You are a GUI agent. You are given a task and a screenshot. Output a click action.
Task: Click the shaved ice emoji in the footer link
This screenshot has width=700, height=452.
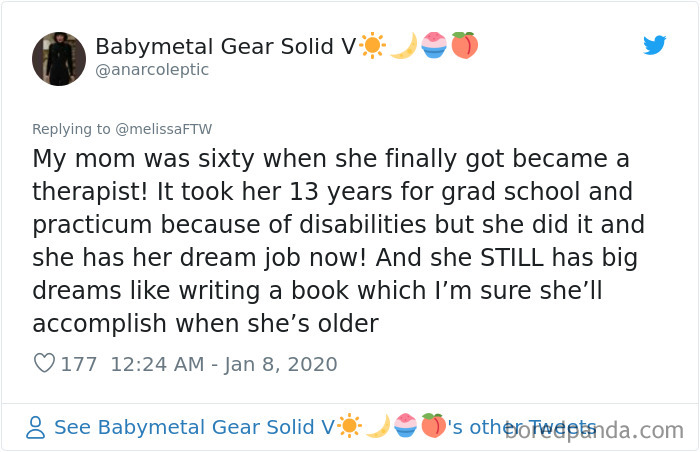coord(405,426)
